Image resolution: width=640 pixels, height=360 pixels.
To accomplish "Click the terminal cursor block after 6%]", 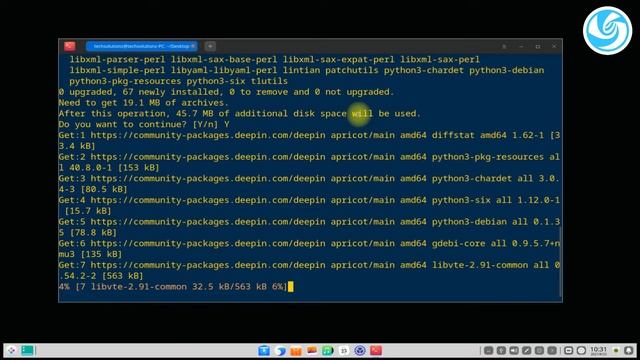I will 291,287.
